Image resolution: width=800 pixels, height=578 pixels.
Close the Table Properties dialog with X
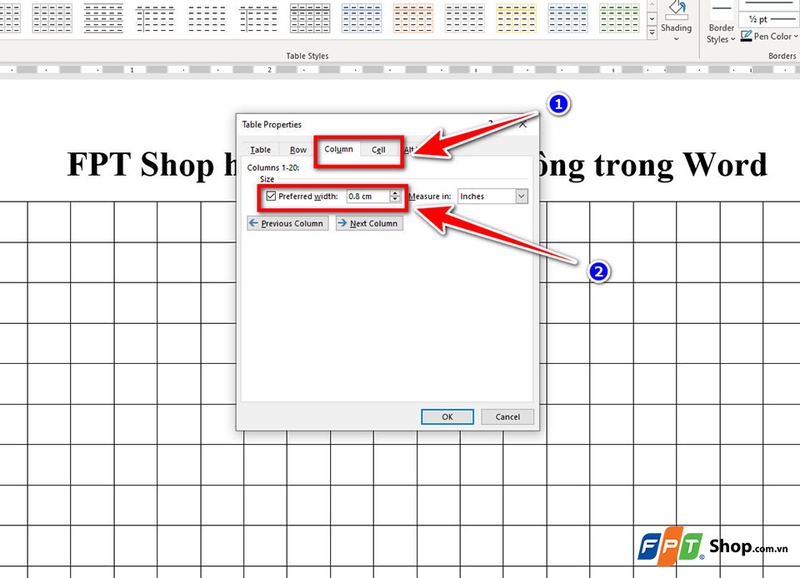522,124
